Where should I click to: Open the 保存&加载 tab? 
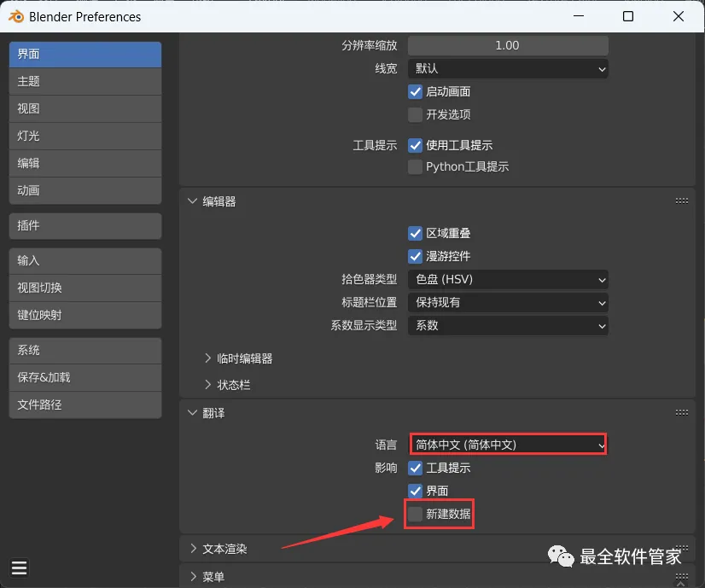[85, 377]
